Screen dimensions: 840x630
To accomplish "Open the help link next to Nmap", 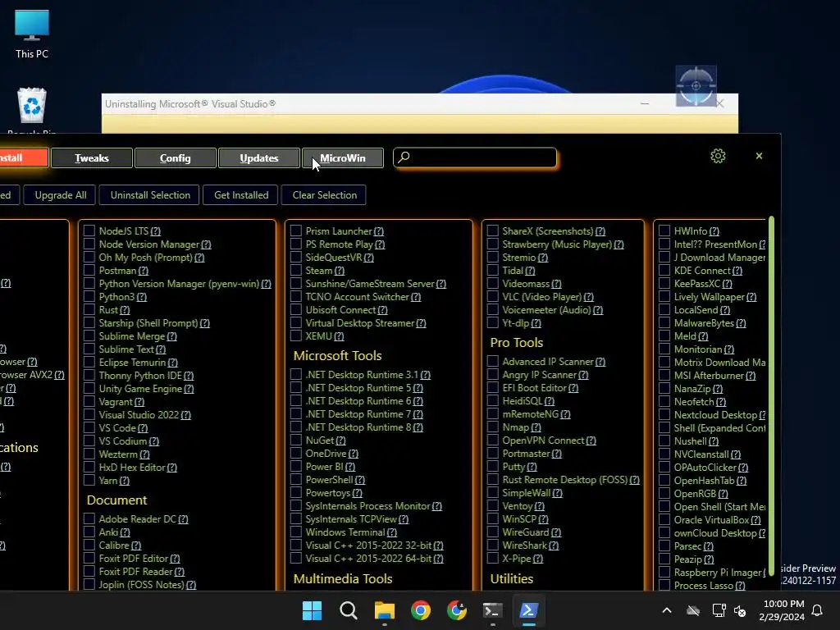I will point(536,427).
